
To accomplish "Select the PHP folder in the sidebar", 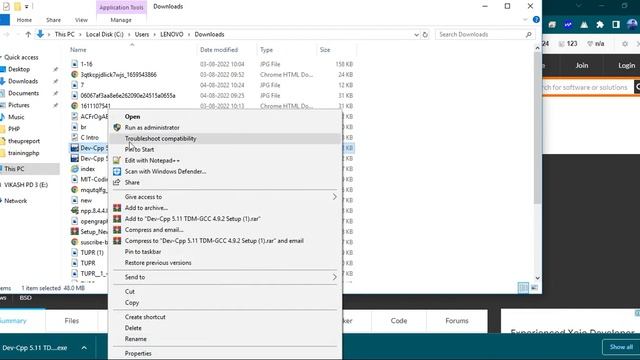I will pos(13,129).
